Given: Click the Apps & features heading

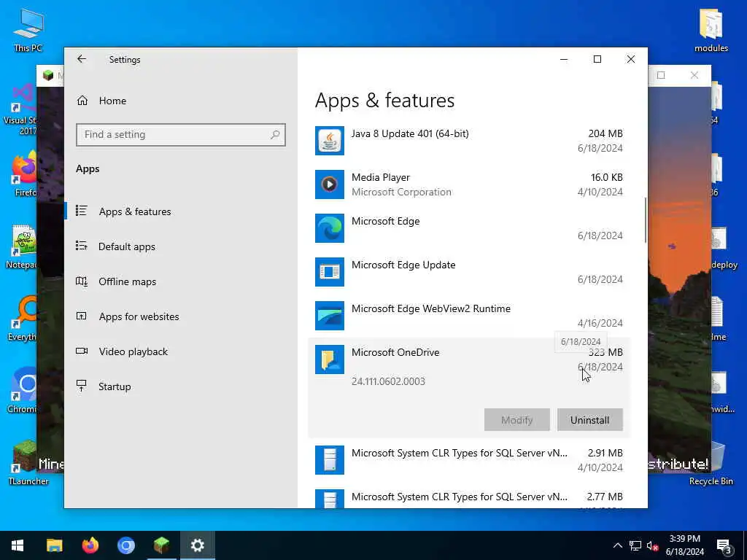Looking at the screenshot, I should 384,101.
